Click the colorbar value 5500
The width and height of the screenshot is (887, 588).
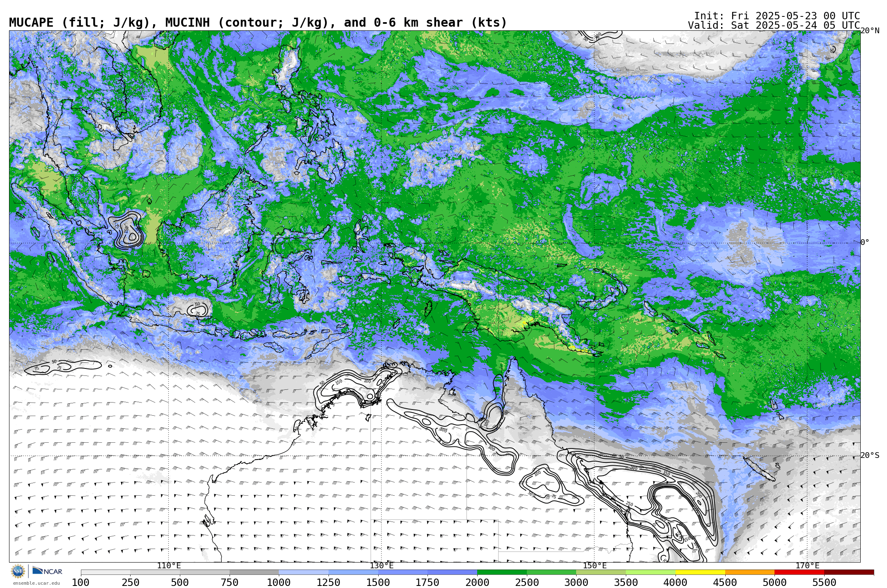click(x=824, y=583)
